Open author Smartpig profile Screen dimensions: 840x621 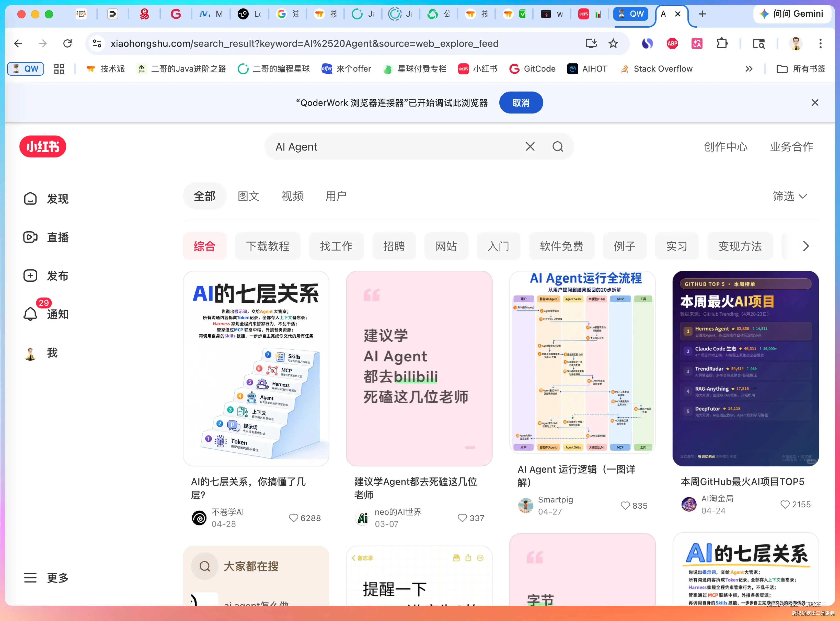coord(555,500)
